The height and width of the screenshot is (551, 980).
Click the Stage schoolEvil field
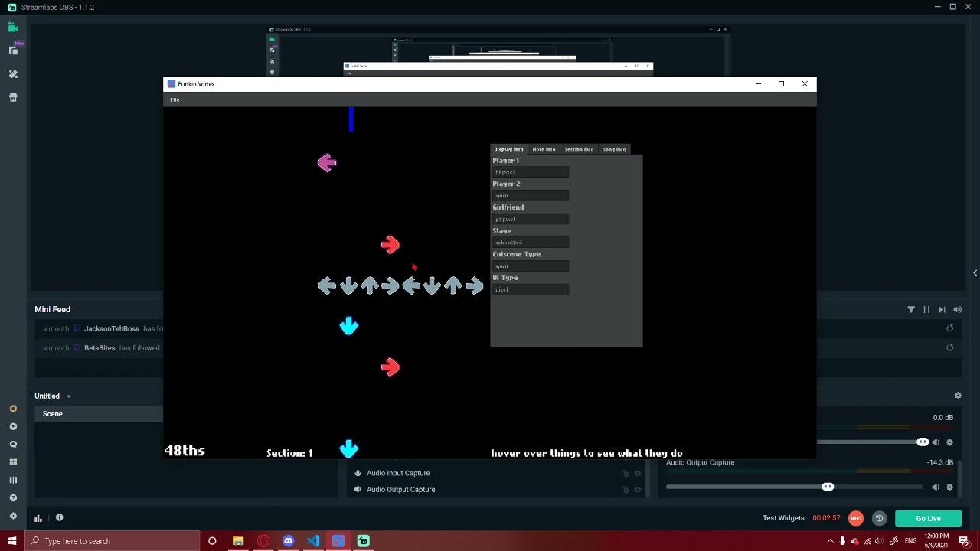pyautogui.click(x=531, y=243)
